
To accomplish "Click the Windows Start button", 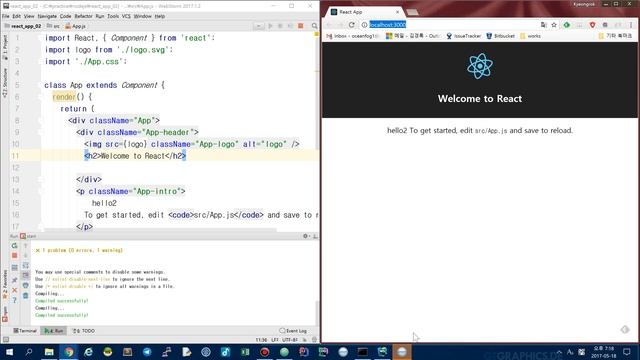I will [x=9, y=352].
